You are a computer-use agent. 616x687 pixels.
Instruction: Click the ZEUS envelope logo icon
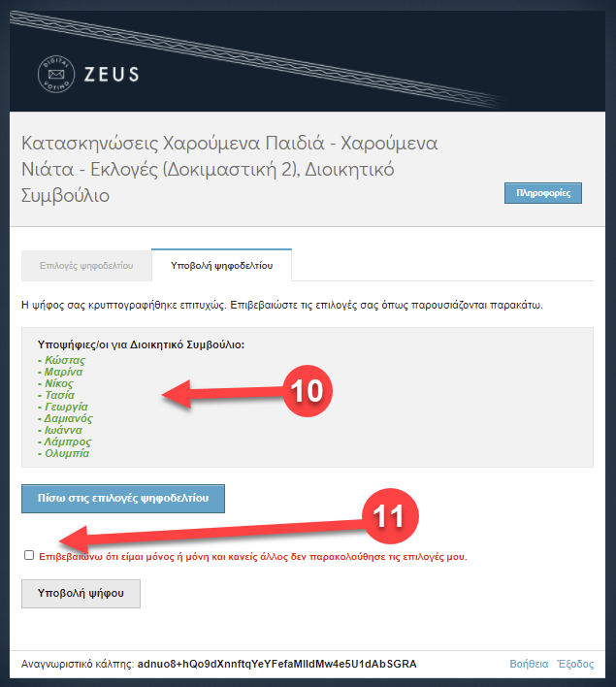click(x=54, y=74)
